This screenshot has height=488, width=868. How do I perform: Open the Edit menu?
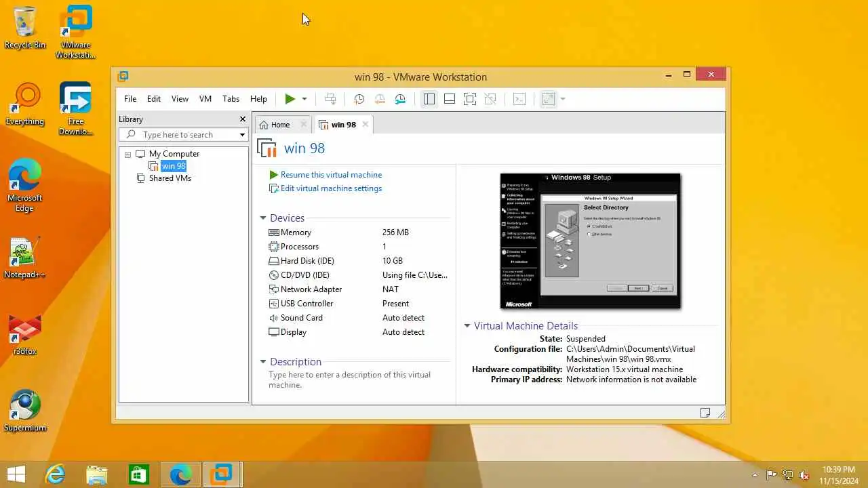(154, 99)
